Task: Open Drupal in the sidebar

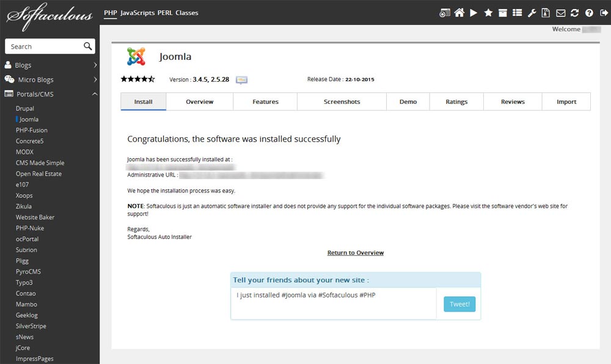Action: 25,108
